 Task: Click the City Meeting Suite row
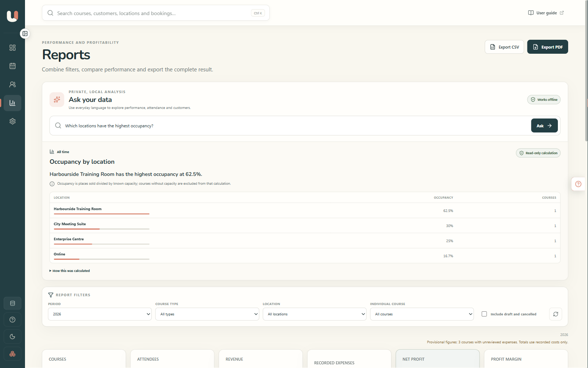[305, 226]
